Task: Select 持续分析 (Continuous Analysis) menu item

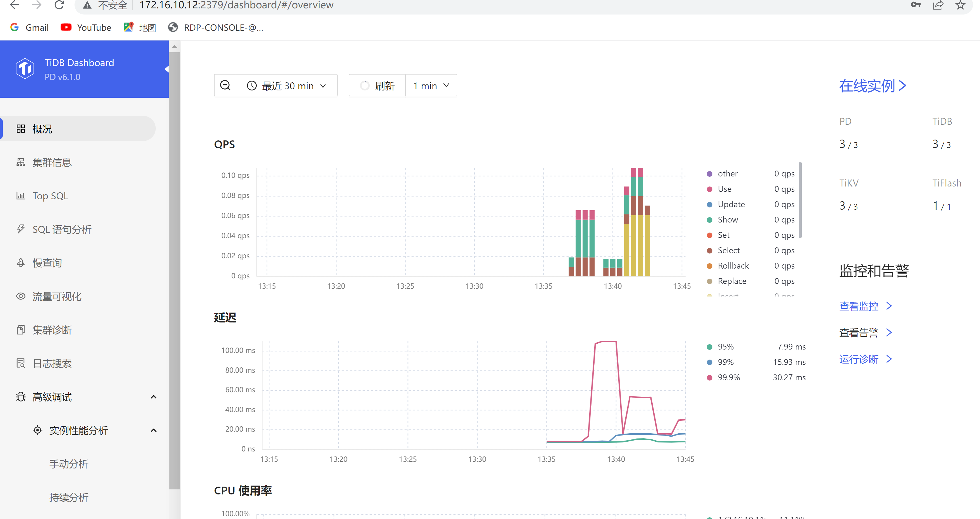Action: pyautogui.click(x=68, y=497)
